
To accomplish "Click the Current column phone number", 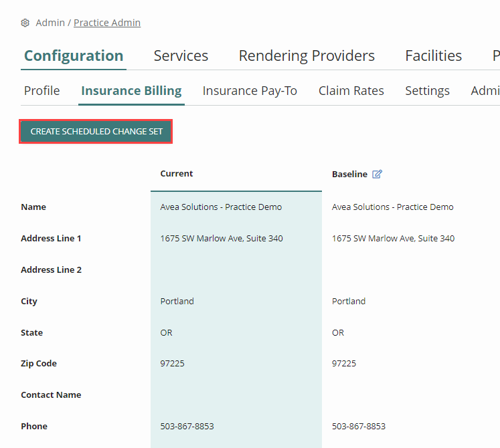I will pos(187,426).
